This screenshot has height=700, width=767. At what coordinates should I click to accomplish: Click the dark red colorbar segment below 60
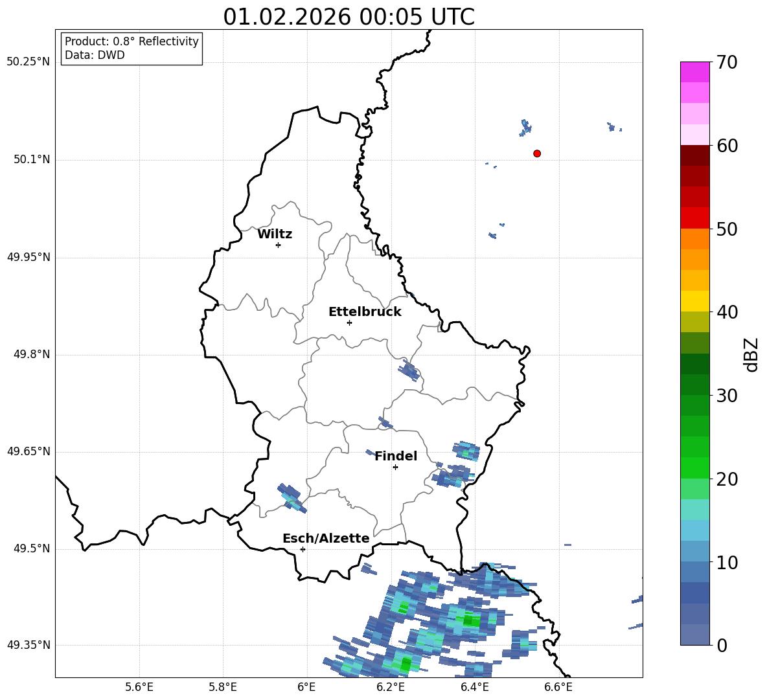click(x=694, y=155)
